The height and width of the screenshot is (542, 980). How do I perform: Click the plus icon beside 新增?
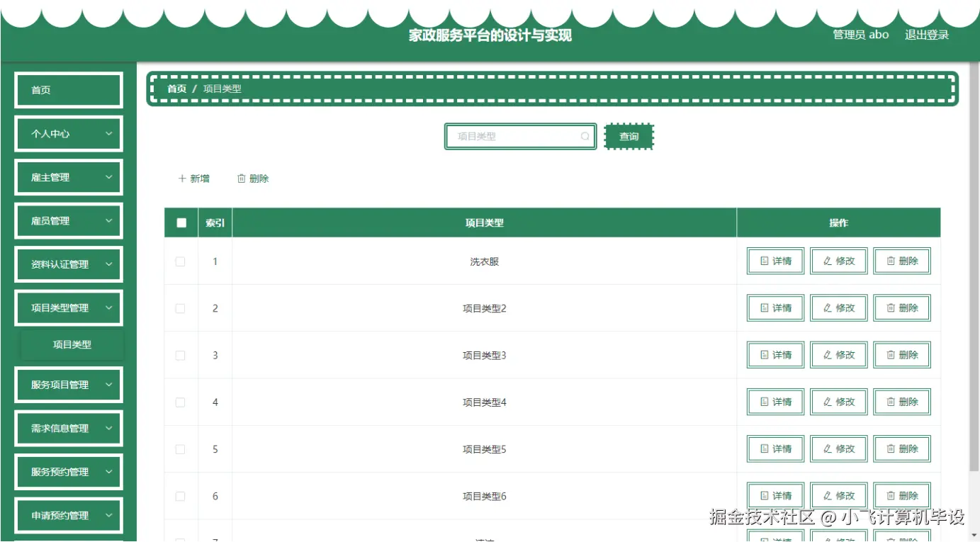[182, 178]
